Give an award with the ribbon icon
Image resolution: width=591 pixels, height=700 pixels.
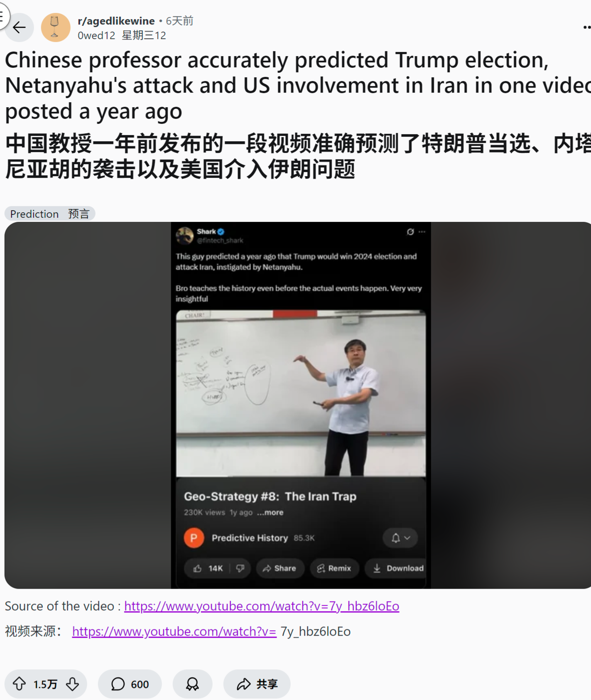pos(192,684)
